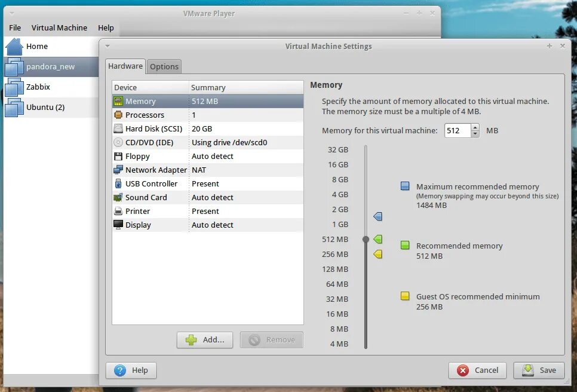This screenshot has height=392, width=577.
Task: Close the Virtual Machine Settings dialog
Action: coord(562,46)
